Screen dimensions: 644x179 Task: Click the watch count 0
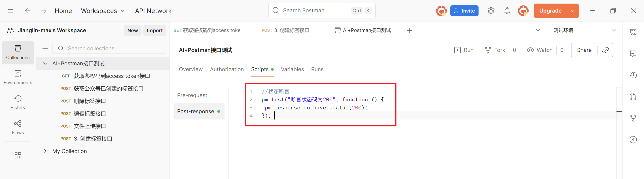point(562,50)
